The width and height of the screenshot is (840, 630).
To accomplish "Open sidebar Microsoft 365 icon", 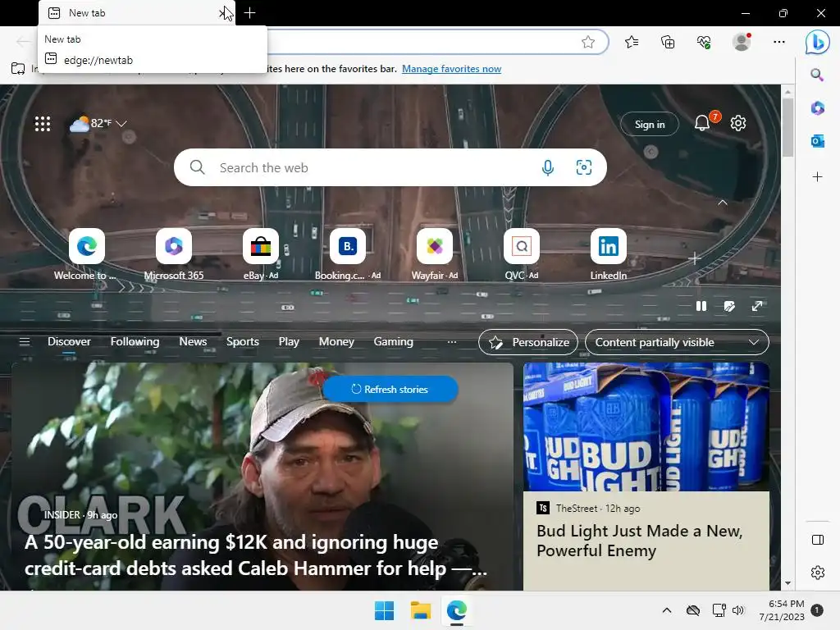I will [x=818, y=108].
